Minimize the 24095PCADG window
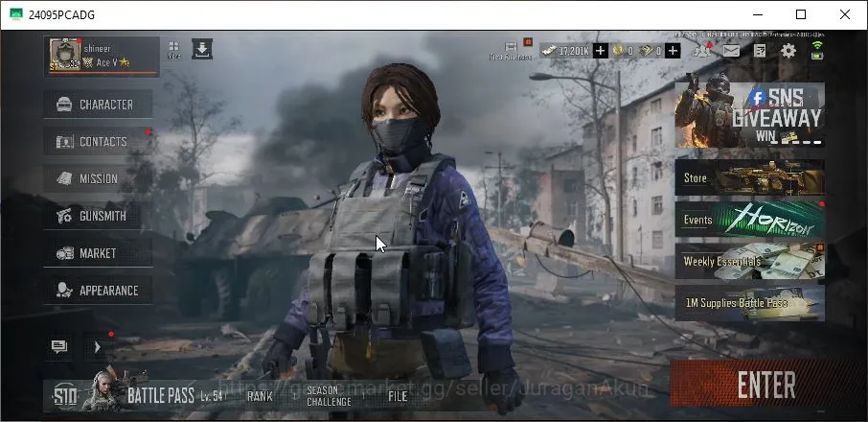The height and width of the screenshot is (422, 868). point(756,14)
